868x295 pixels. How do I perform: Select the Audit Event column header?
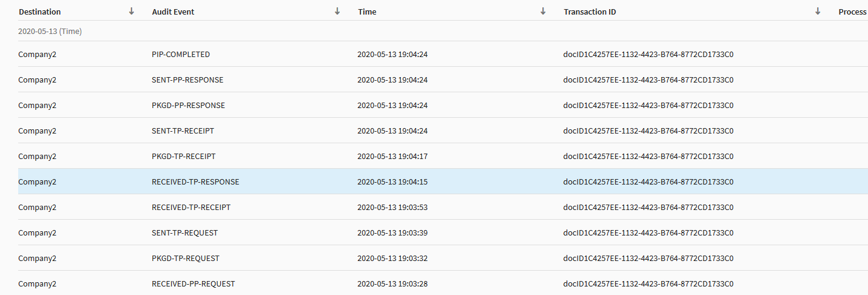tap(173, 12)
